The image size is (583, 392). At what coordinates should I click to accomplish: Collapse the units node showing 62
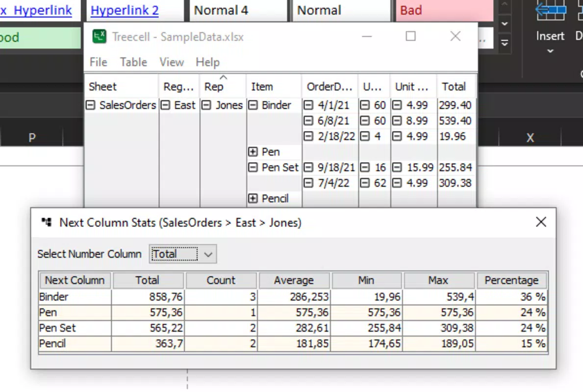tap(365, 183)
